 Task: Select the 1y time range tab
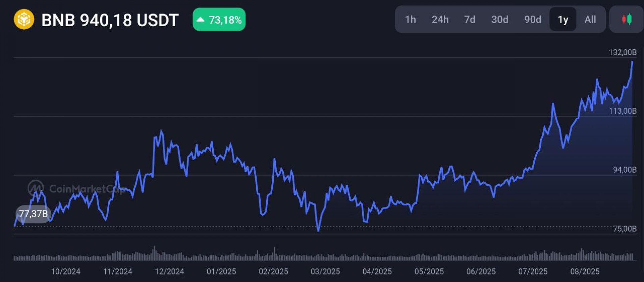pos(563,19)
